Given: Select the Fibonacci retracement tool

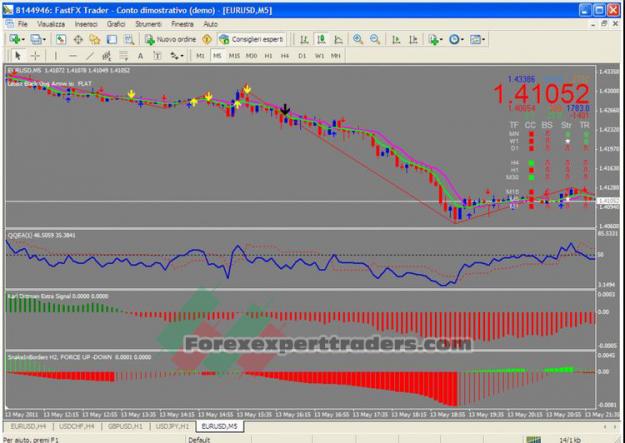Looking at the screenshot, I should [x=124, y=55].
